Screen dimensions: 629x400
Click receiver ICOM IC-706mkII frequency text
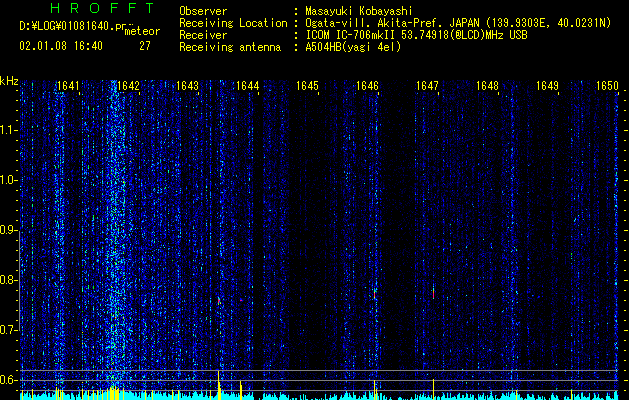coord(416,35)
